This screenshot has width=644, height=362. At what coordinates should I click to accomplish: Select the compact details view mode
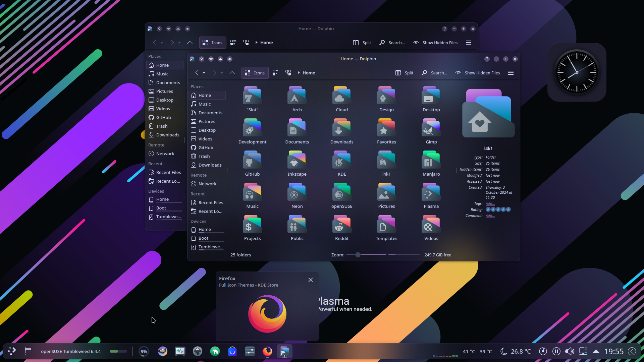tap(275, 73)
